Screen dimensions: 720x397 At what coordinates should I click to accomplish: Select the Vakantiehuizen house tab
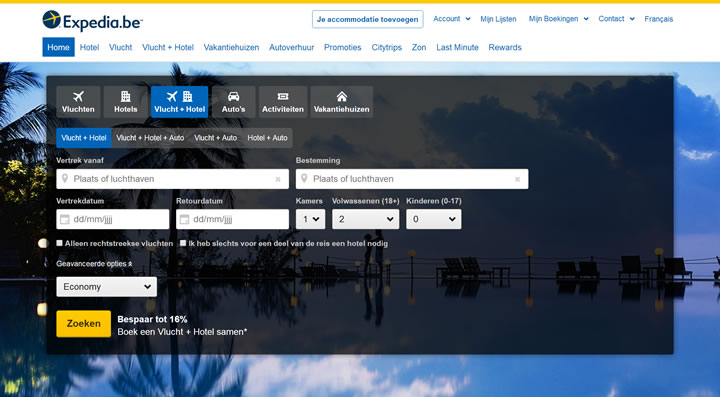click(342, 102)
